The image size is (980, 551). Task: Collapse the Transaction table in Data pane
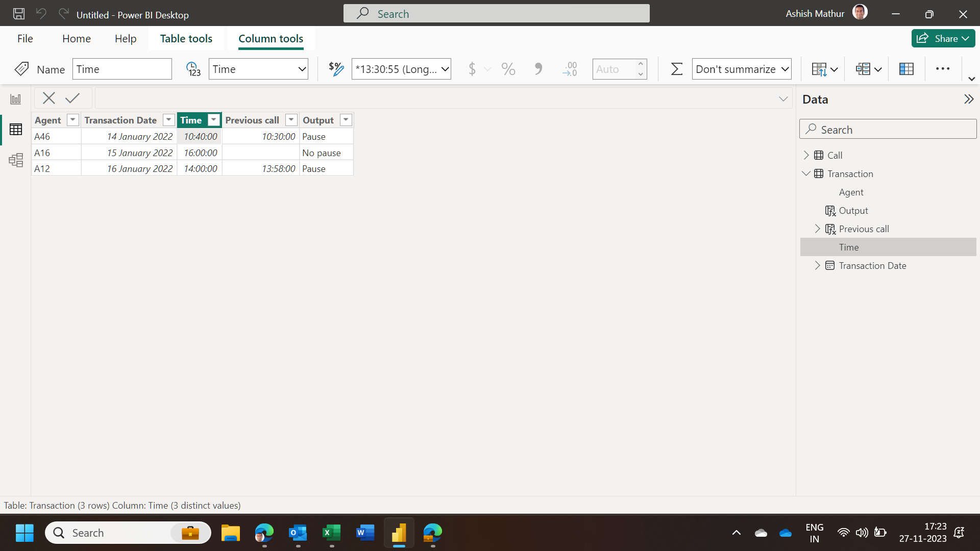click(806, 173)
